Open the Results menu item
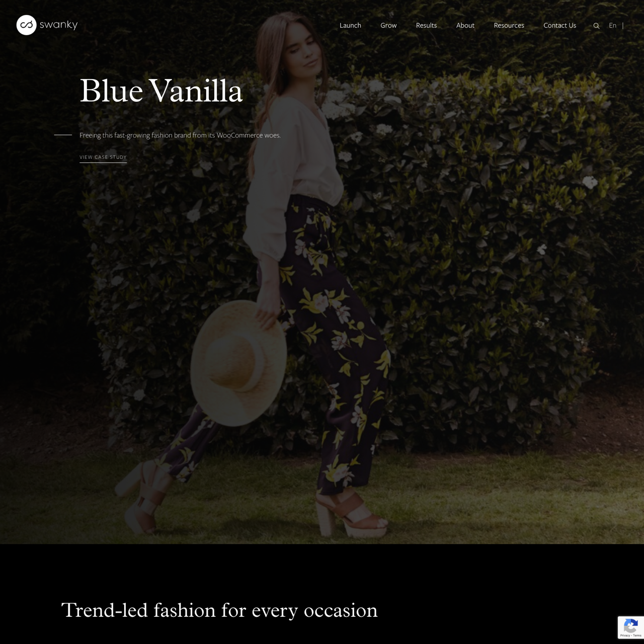The width and height of the screenshot is (644, 644). point(426,25)
